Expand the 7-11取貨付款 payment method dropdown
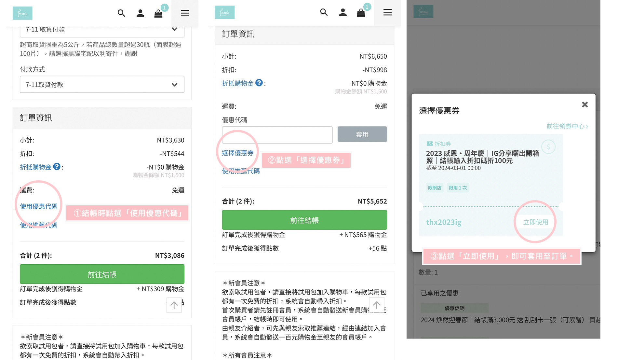644x360 pixels. 102,85
